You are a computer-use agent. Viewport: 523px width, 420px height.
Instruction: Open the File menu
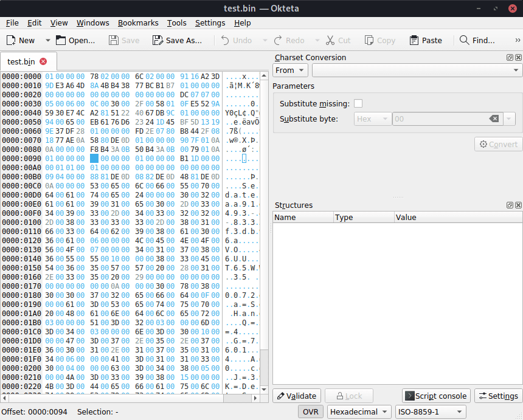12,22
